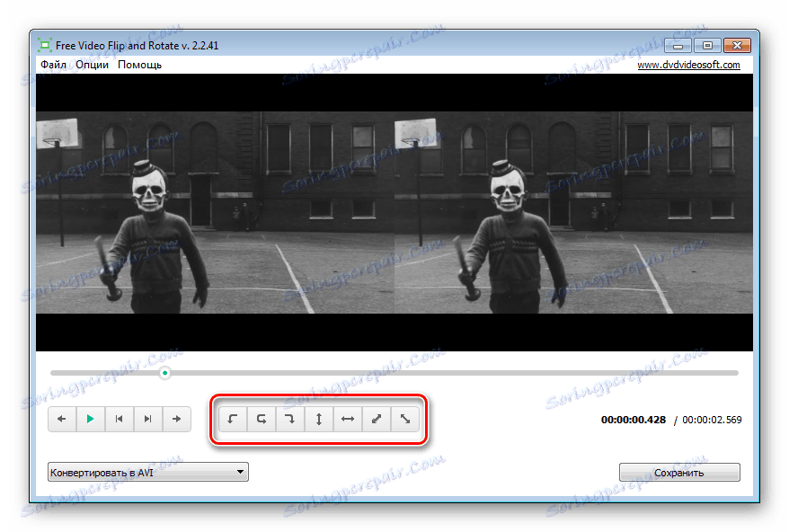Click the original video preview on the left
This screenshot has width=789, height=532.
pyautogui.click(x=215, y=212)
